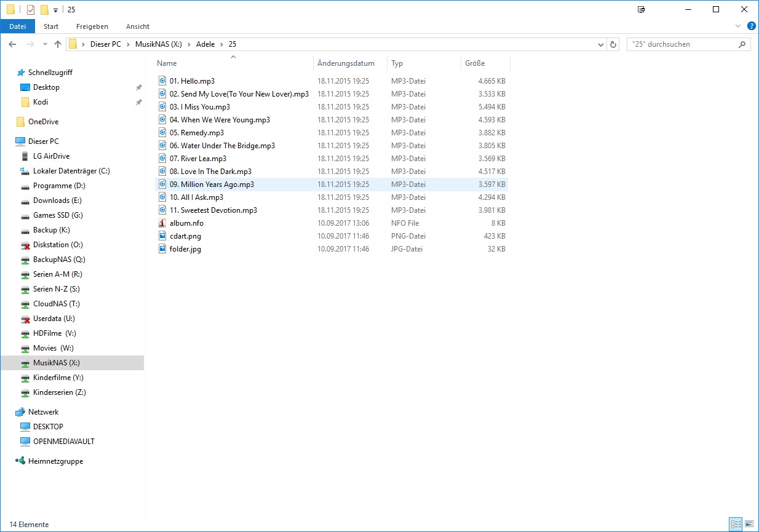The width and height of the screenshot is (759, 532).
Task: Open the Datei menu
Action: [x=18, y=26]
